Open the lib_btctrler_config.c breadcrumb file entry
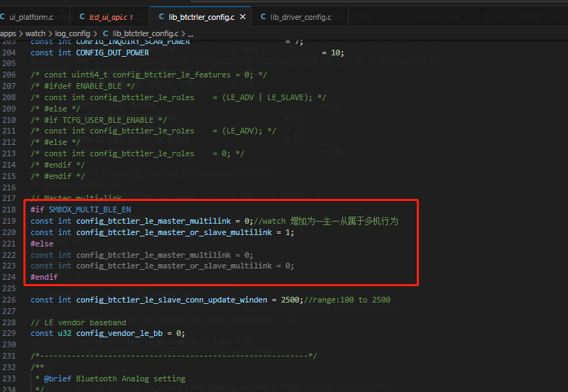This screenshot has height=392, width=568. coord(146,33)
